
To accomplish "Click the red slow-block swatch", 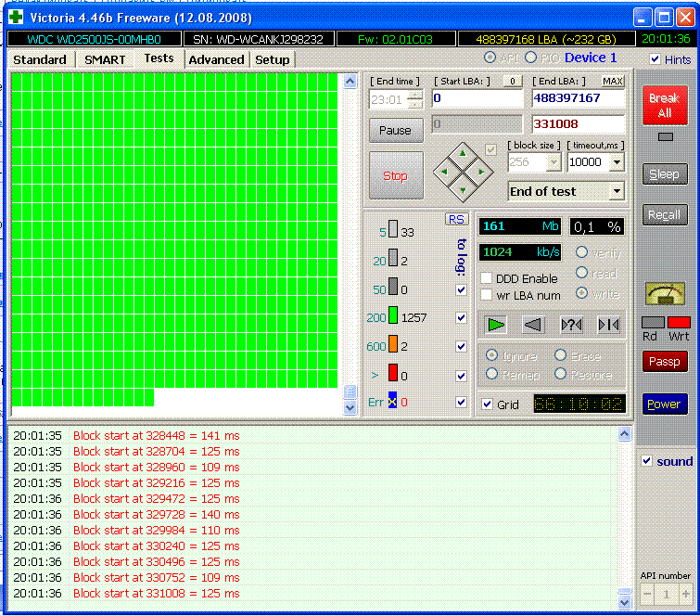I will coord(393,373).
